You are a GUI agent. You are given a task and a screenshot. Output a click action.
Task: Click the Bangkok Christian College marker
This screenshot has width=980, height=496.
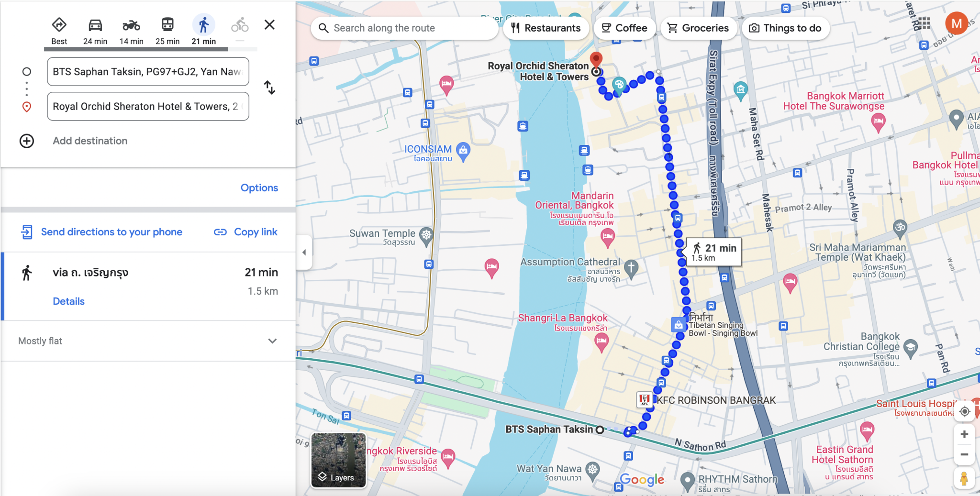tap(911, 348)
